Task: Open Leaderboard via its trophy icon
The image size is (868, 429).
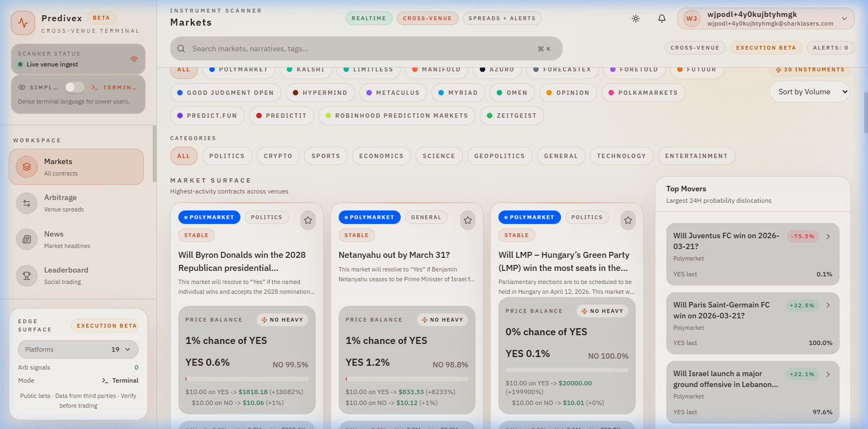Action: 27,276
